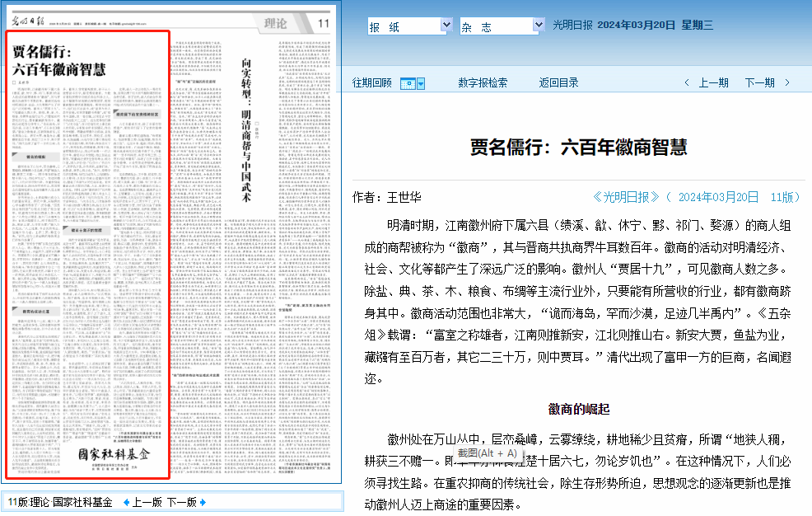Go to next page via 下一版

pyautogui.click(x=181, y=502)
